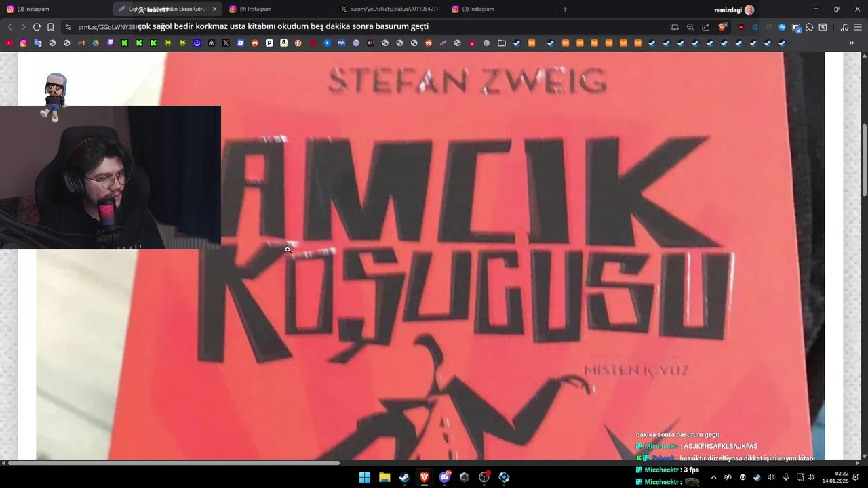
Task: Close the Lightshot screenshot tab
Action: (x=214, y=9)
